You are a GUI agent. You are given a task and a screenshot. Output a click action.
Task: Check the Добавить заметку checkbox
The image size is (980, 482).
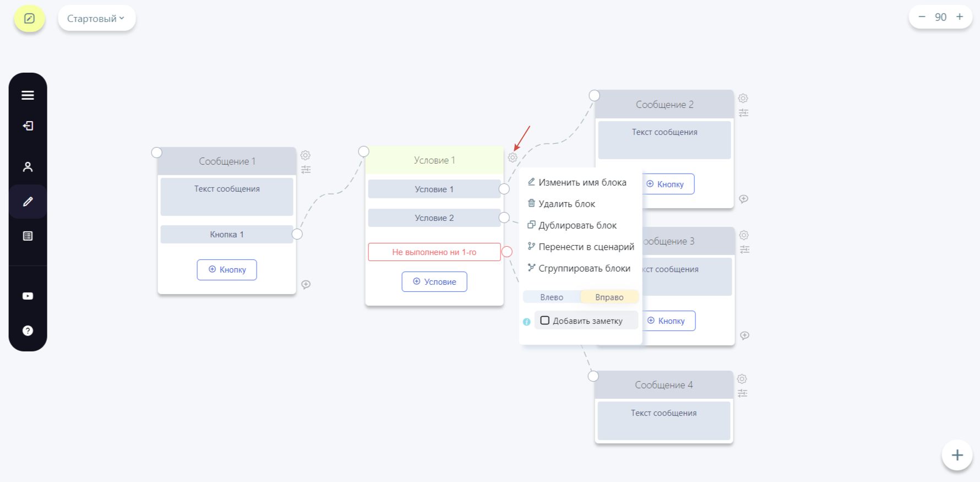[545, 321]
